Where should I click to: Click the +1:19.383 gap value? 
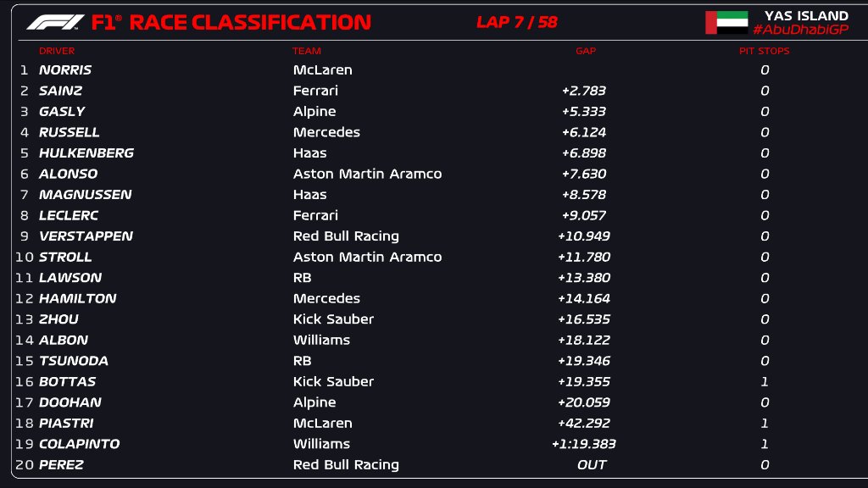click(583, 444)
